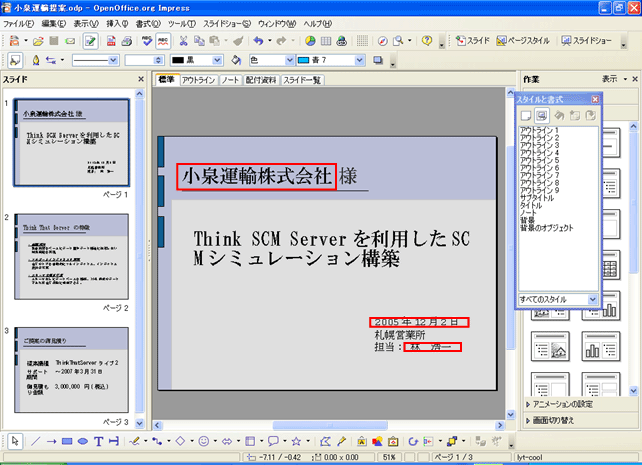Select the Ellipse drawing tool
Image resolution: width=642 pixels, height=465 pixels.
[83, 440]
